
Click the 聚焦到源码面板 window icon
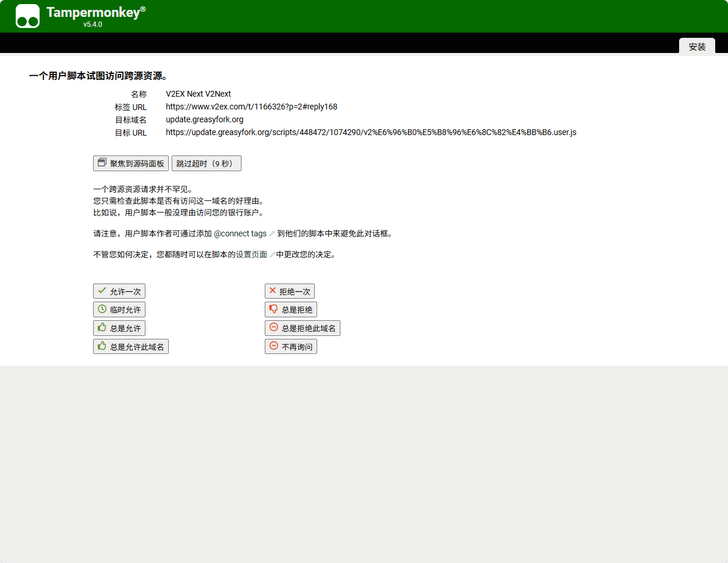pyautogui.click(x=102, y=163)
